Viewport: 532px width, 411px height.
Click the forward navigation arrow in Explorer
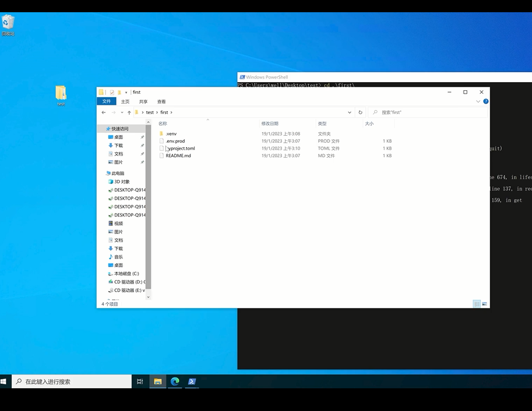pos(114,112)
